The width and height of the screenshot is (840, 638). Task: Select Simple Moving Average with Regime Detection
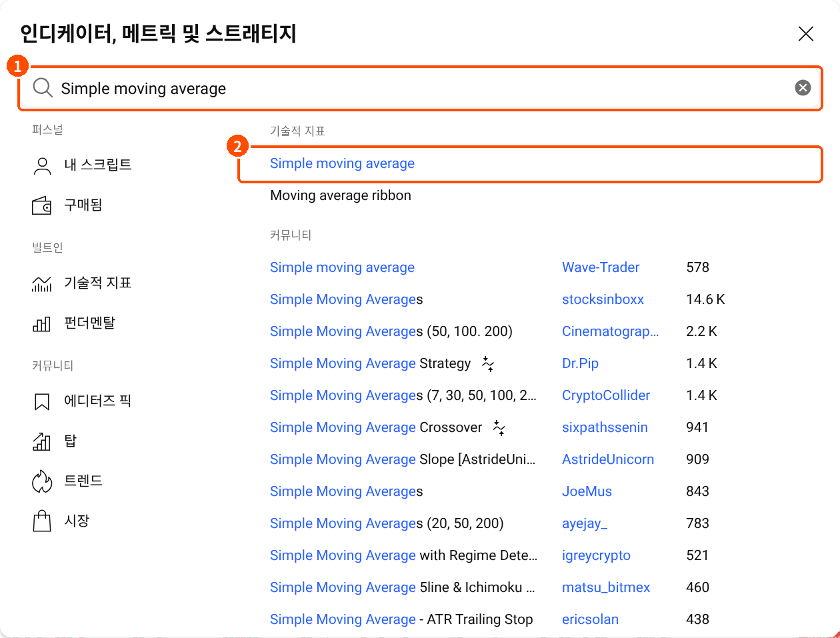click(x=403, y=555)
